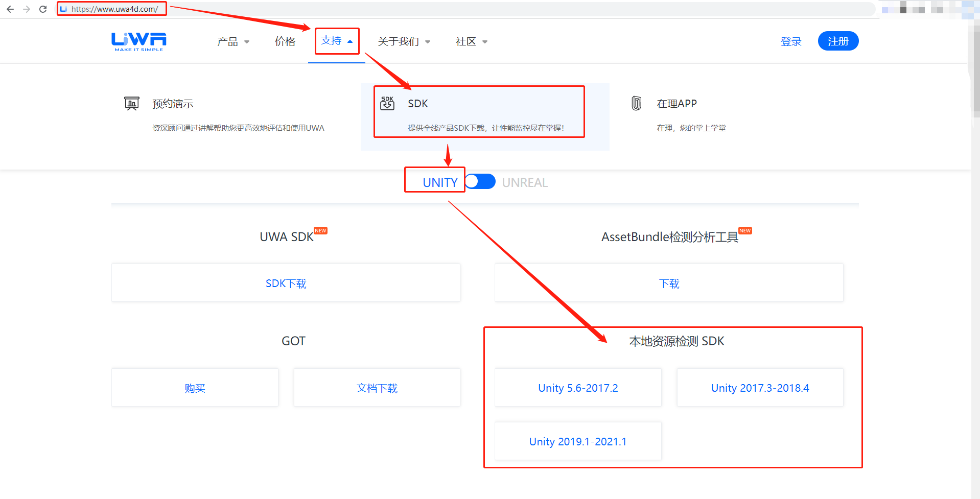Image resolution: width=980 pixels, height=499 pixels.
Task: Collapse the 支持 dropdown menu
Action: coord(337,41)
